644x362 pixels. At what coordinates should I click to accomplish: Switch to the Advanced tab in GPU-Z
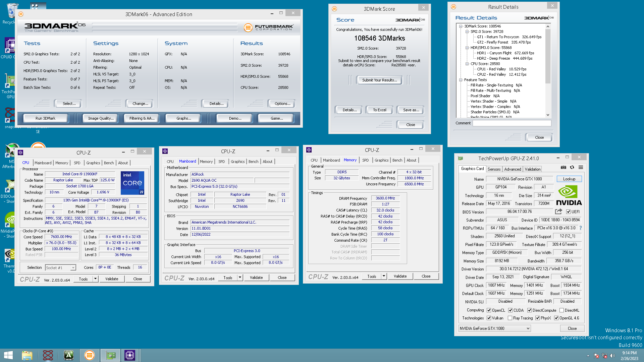click(x=513, y=169)
